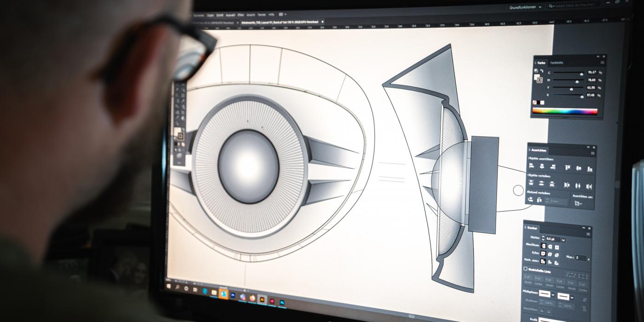The height and width of the screenshot is (322, 644).
Task: Open Photoshop from the Windows taskbar
Action: [x=282, y=302]
